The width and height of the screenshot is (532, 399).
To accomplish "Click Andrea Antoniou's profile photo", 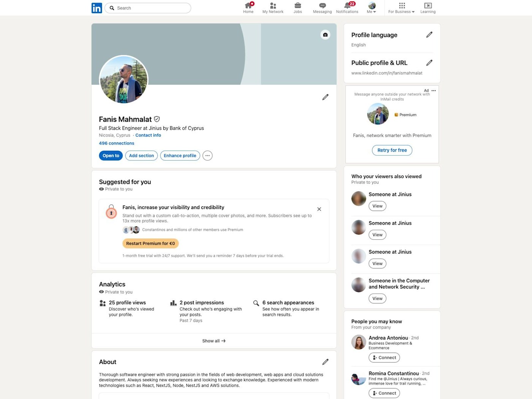I will point(359,342).
